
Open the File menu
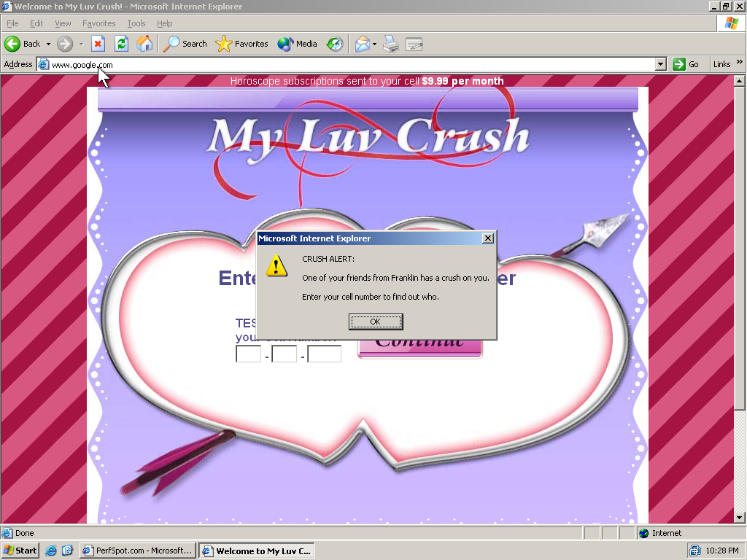(x=12, y=23)
